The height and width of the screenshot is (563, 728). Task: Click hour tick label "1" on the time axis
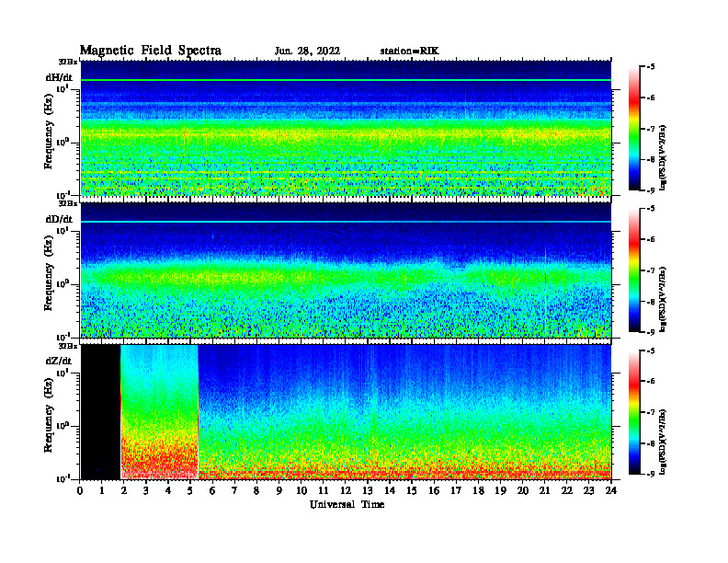coord(102,491)
